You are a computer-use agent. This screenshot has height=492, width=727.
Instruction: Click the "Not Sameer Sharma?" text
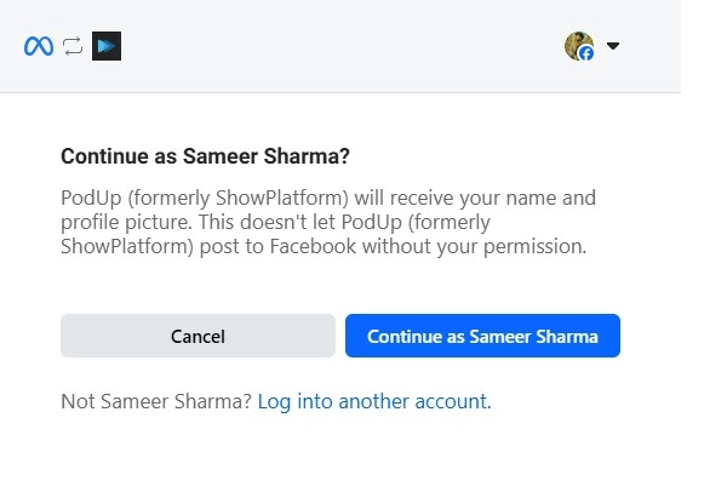point(156,402)
